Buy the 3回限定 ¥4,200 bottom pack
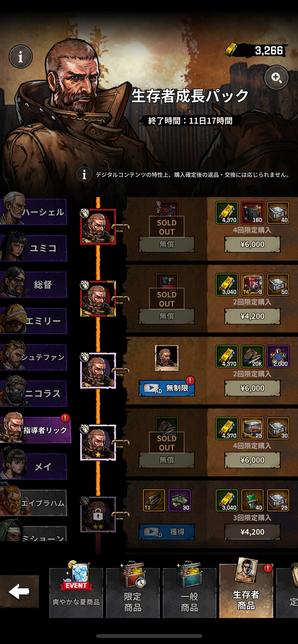The image size is (298, 644). (x=252, y=532)
